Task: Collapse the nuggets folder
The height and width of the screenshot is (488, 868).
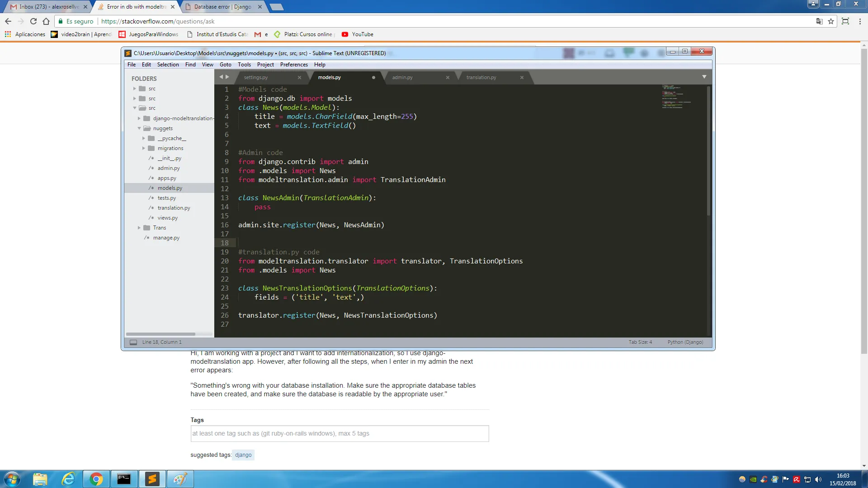Action: coord(139,128)
